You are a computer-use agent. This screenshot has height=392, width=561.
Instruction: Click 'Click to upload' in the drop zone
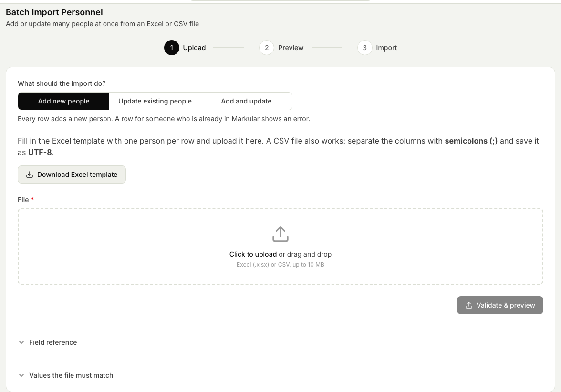coord(253,254)
